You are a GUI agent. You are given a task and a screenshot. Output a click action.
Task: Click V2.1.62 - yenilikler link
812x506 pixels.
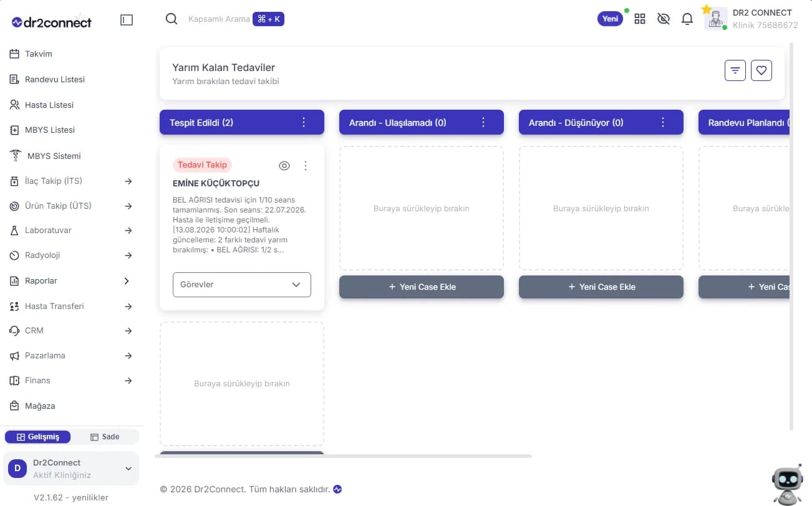71,497
